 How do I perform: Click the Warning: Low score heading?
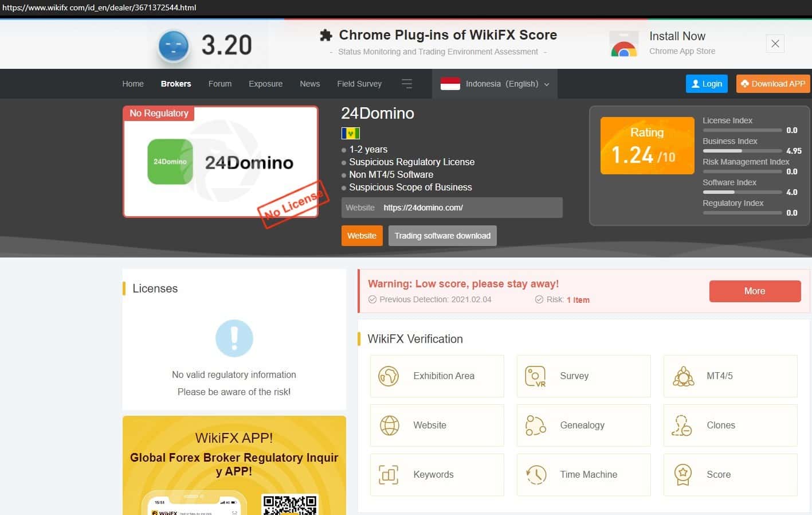463,284
